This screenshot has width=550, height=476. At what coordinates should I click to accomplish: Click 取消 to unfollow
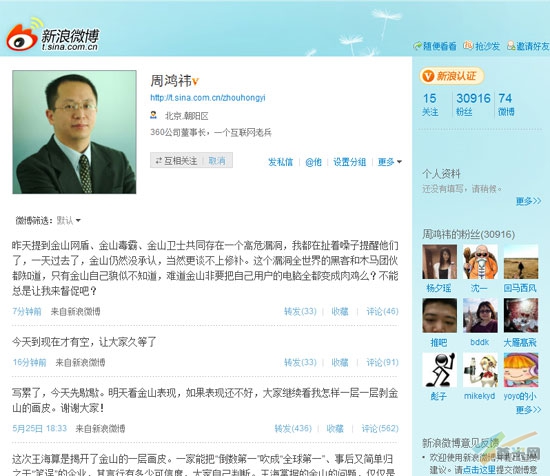click(217, 161)
